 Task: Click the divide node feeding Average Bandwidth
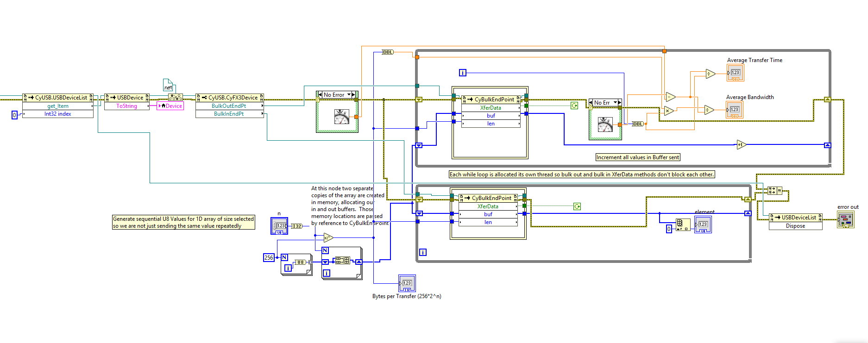point(709,110)
